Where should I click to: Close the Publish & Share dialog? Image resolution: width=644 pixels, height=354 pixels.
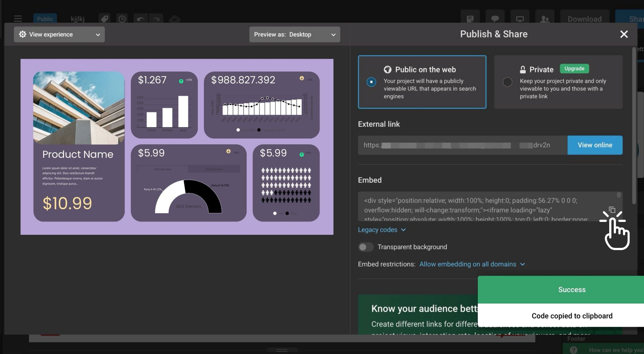coord(624,34)
